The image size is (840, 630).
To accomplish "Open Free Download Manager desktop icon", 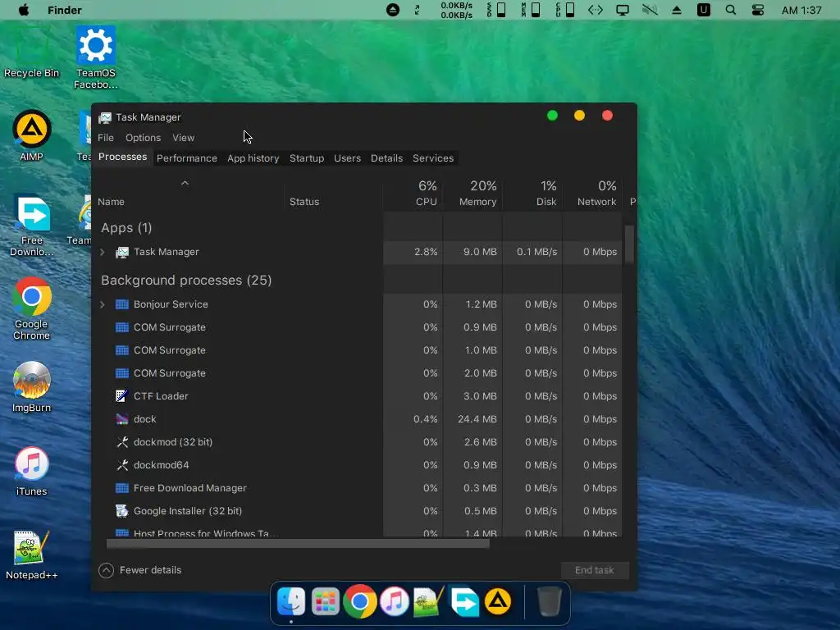I will click(32, 225).
